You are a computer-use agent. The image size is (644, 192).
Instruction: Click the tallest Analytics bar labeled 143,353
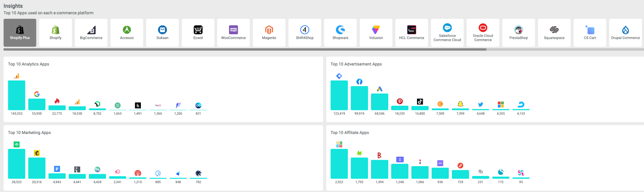click(x=17, y=95)
